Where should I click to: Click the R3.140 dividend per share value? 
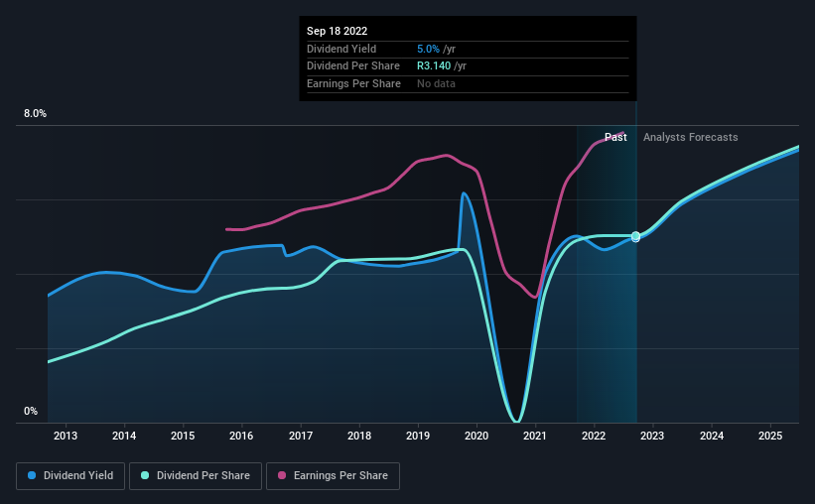434,66
